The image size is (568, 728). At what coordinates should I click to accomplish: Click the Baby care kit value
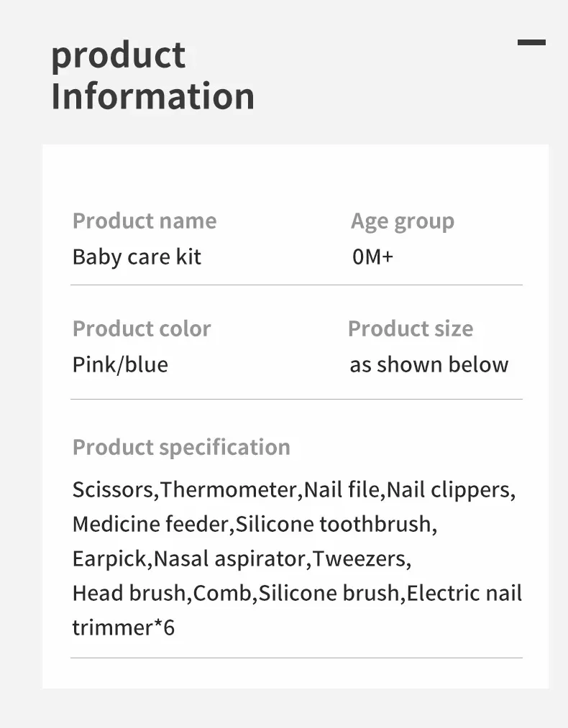click(x=137, y=257)
